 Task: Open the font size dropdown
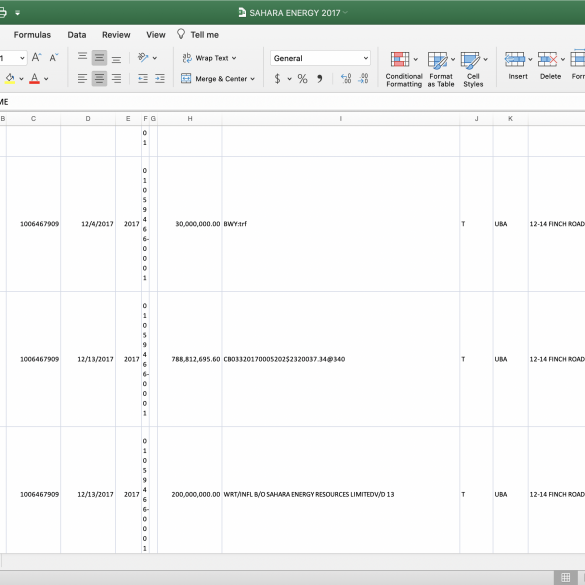(22, 58)
